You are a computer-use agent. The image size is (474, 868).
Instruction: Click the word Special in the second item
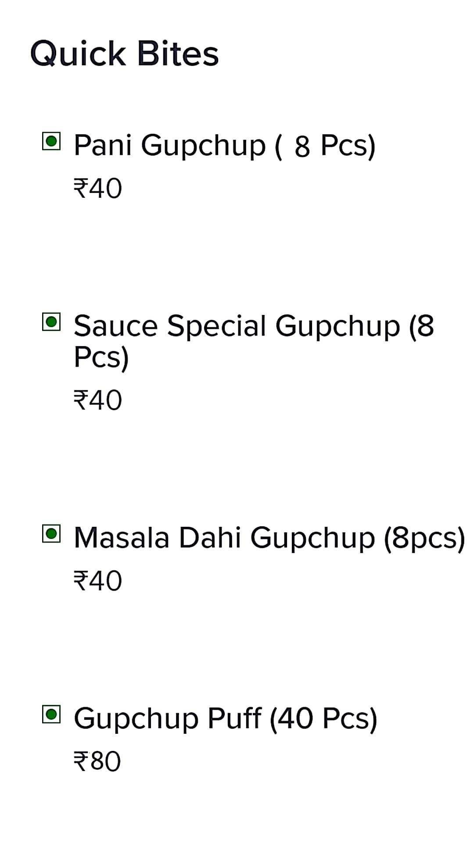click(216, 326)
